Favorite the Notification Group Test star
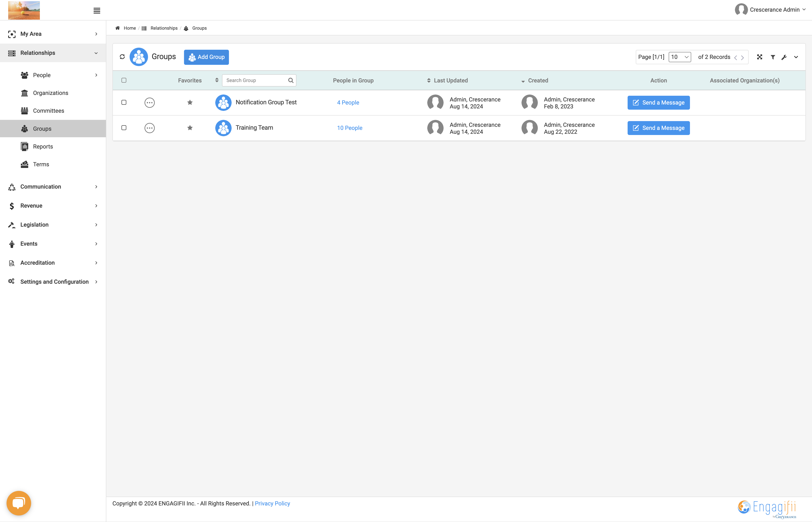The height and width of the screenshot is (522, 812). (190, 102)
